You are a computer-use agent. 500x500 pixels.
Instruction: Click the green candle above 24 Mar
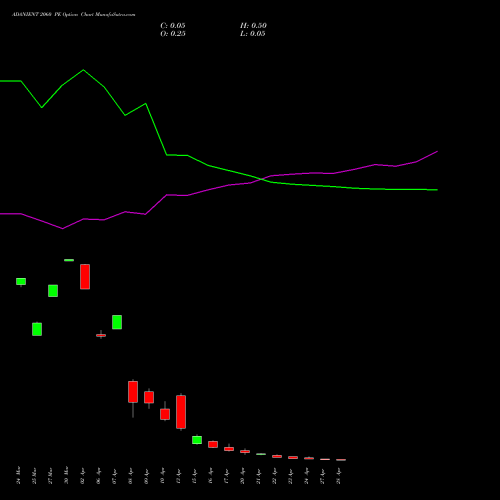(x=21, y=281)
